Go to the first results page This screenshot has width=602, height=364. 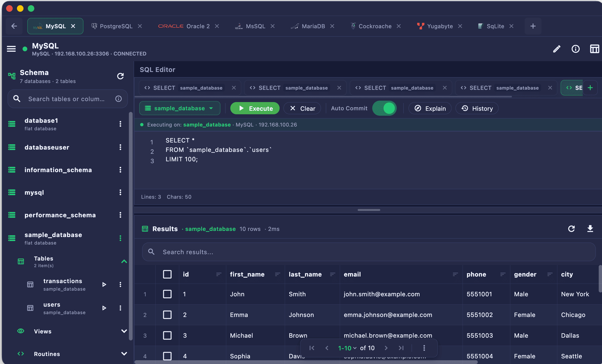pos(312,348)
